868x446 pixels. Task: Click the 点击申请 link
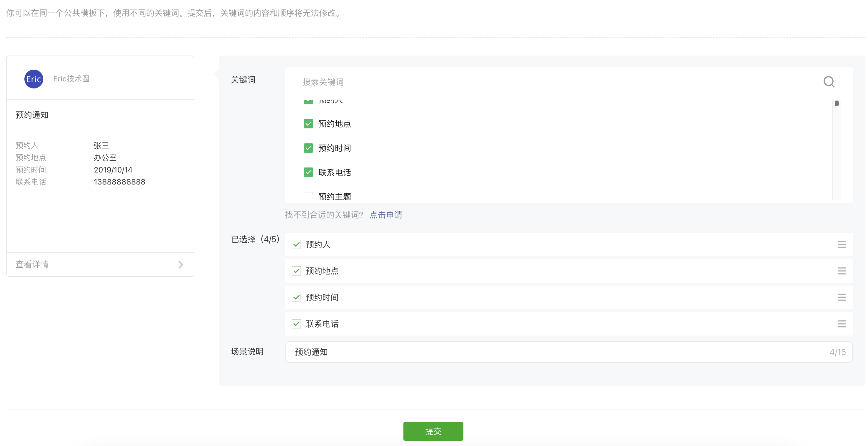tap(386, 215)
